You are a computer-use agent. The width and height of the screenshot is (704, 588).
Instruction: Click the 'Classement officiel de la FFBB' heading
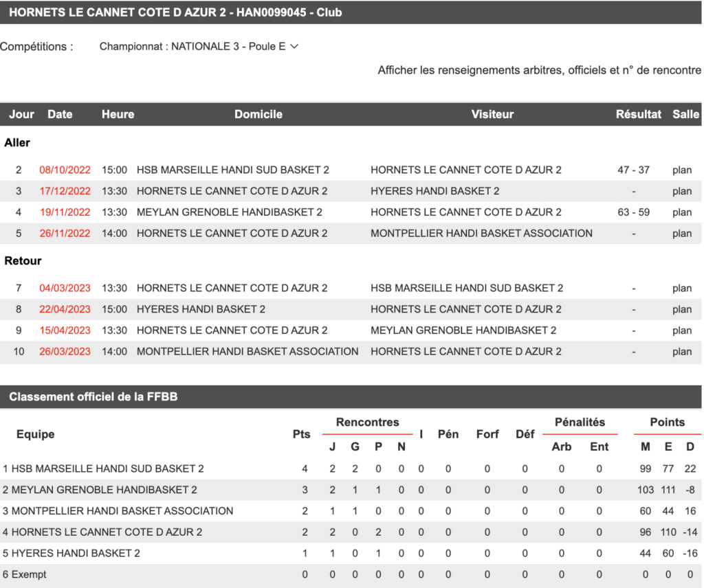pyautogui.click(x=93, y=396)
